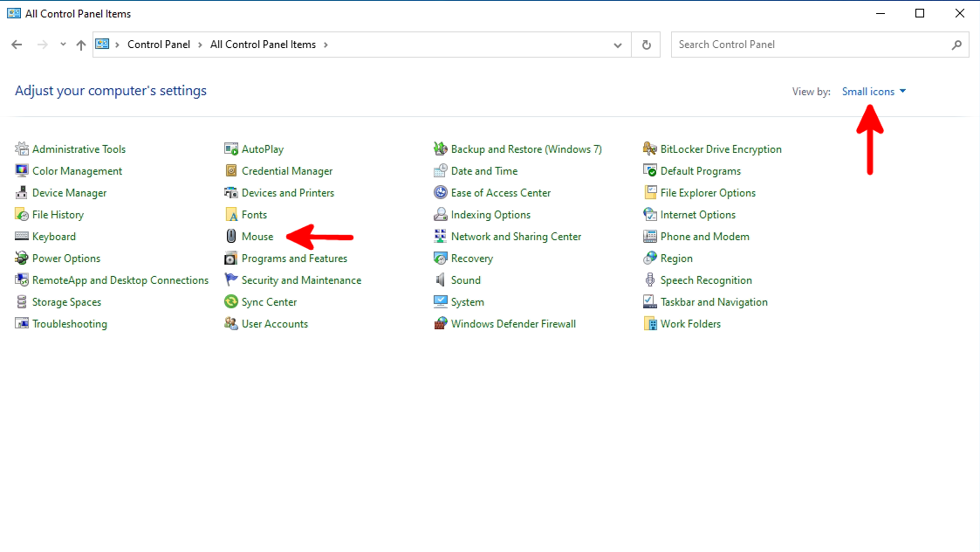Select All Control Panel Items breadcrumb
The image size is (980, 552).
point(264,45)
